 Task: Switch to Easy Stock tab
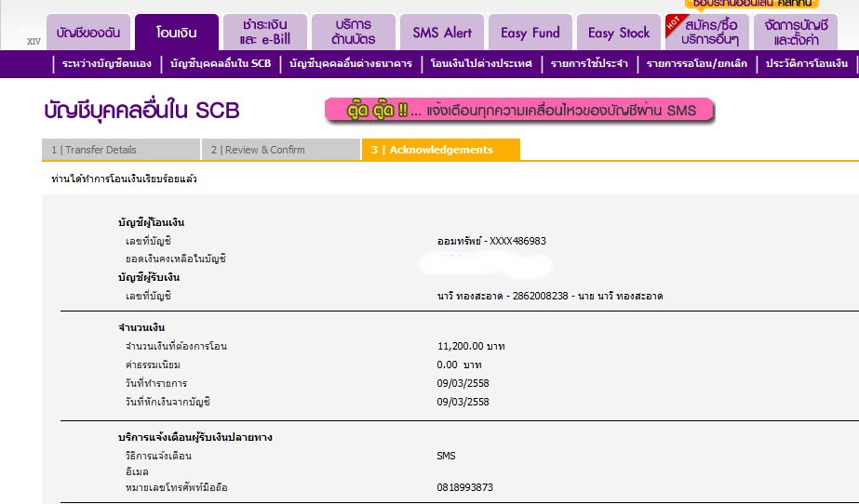(619, 33)
